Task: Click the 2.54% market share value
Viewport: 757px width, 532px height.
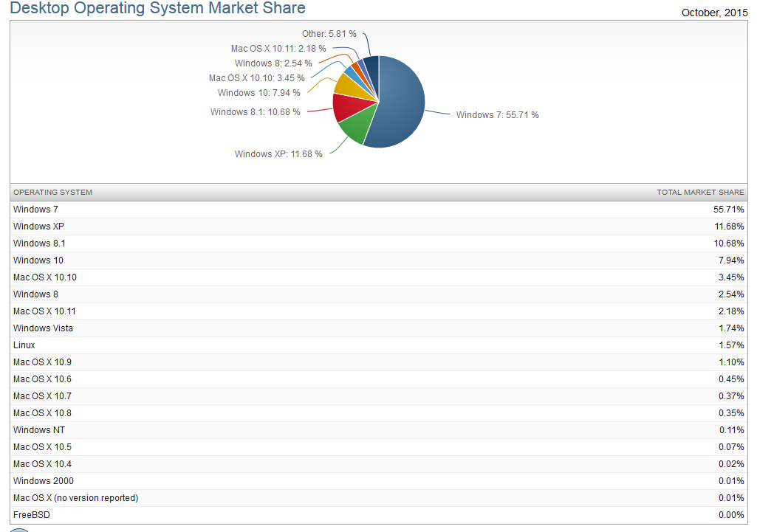Action: click(731, 294)
